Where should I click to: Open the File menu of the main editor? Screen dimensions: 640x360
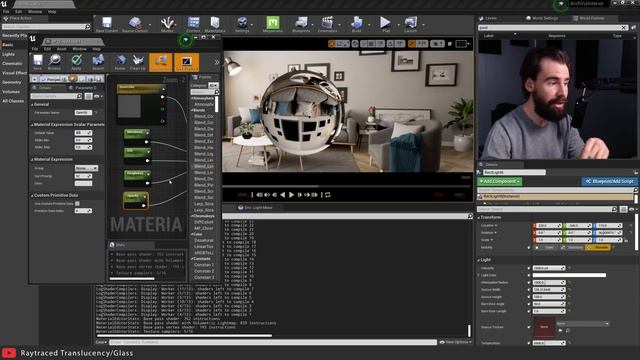tap(6, 12)
